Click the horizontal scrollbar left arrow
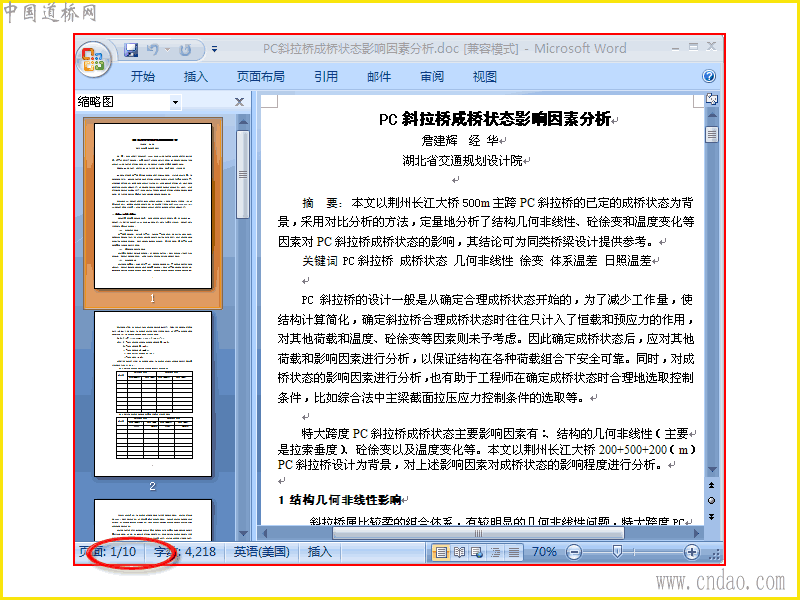The width and height of the screenshot is (800, 600). [264, 533]
